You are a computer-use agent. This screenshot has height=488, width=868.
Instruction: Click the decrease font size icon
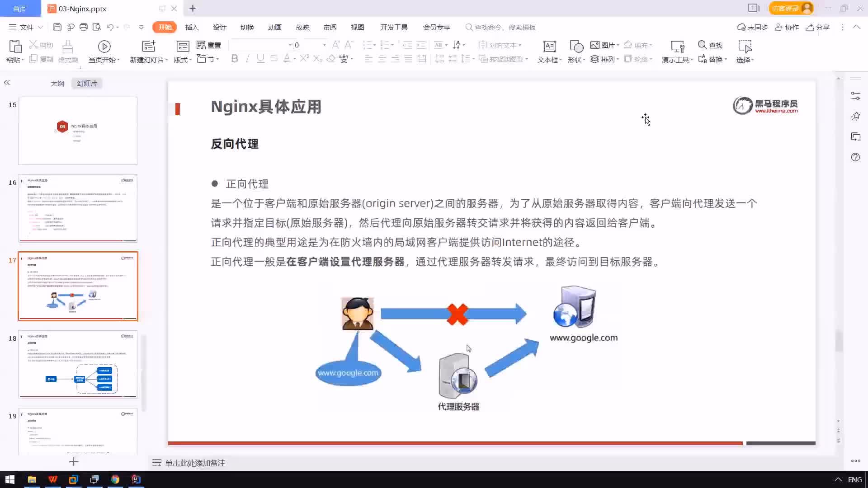[349, 45]
